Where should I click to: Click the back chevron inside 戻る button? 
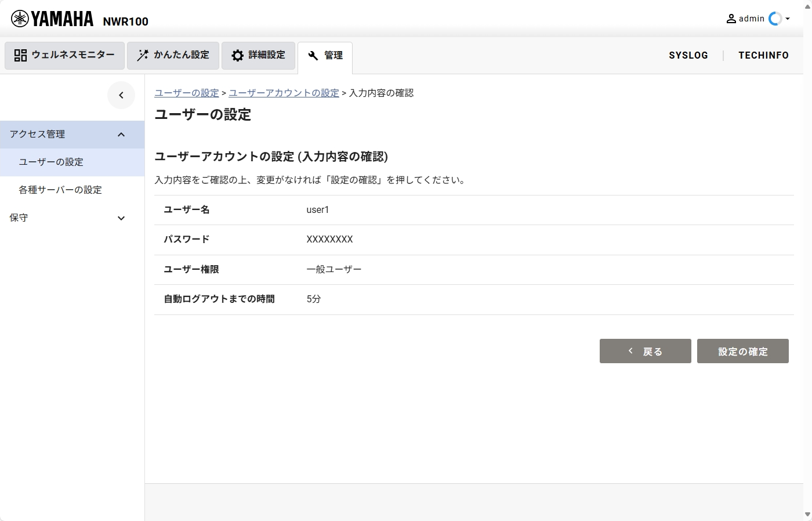[x=630, y=350]
